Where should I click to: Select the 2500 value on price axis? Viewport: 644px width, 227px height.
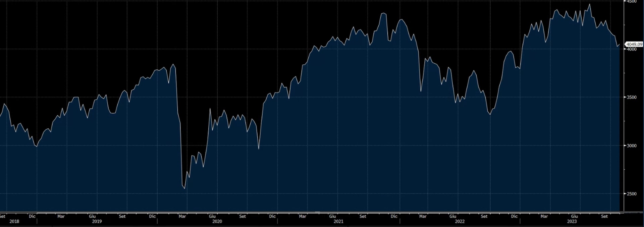coord(632,194)
